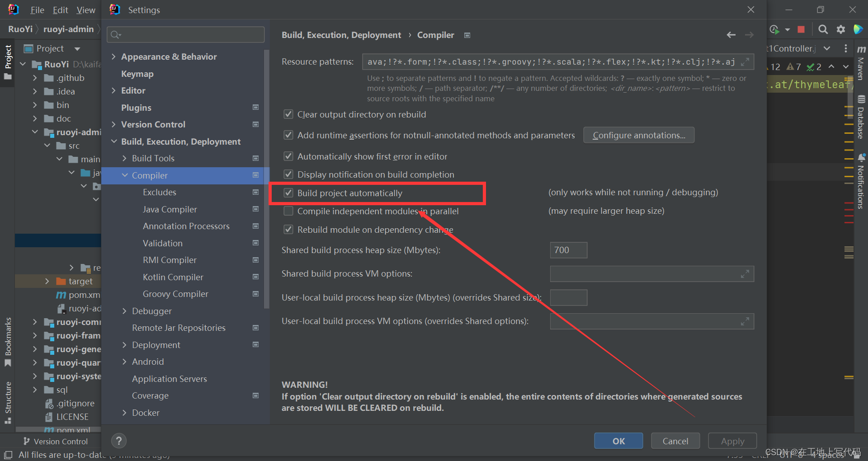Expand the Debugger settings node

(124, 311)
